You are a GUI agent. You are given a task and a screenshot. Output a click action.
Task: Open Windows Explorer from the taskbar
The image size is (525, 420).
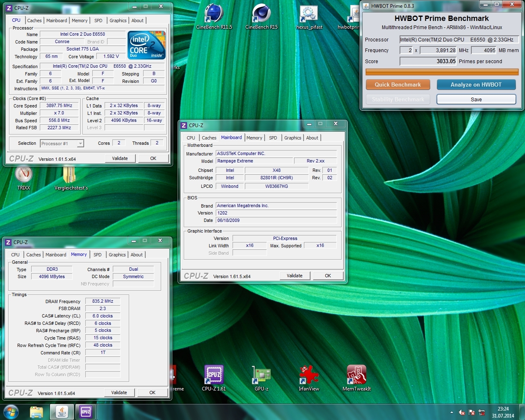coord(37,412)
